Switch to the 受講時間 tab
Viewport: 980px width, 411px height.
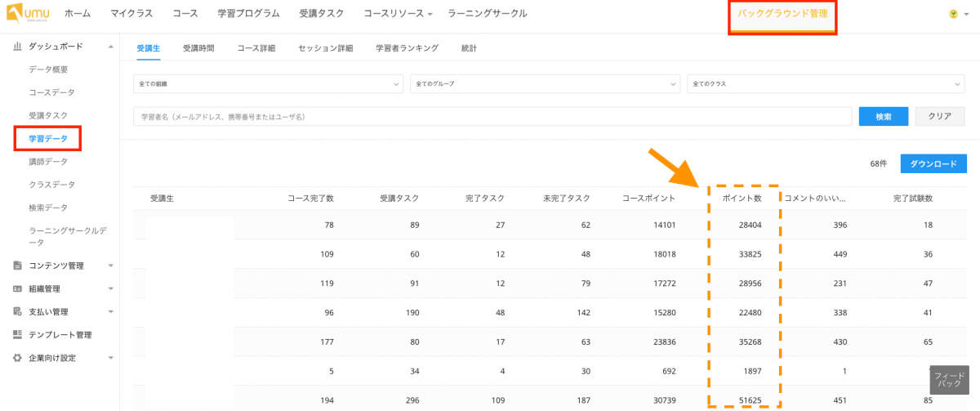click(198, 48)
